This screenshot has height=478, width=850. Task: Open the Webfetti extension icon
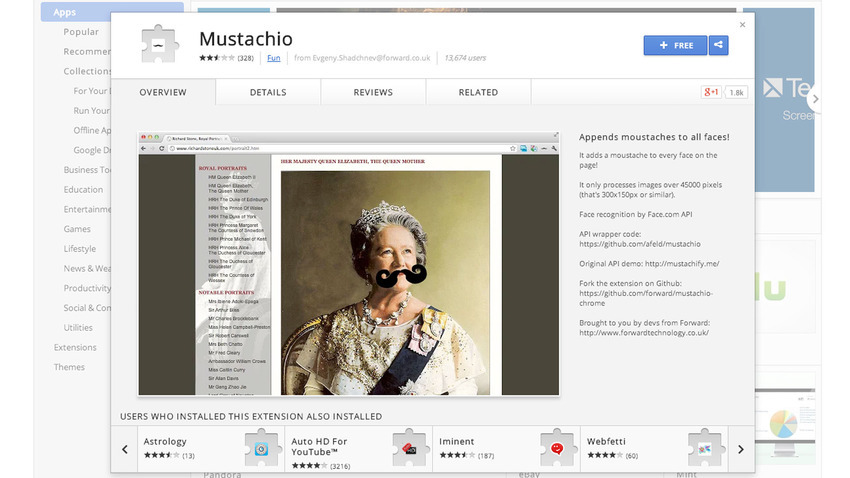coord(705,447)
